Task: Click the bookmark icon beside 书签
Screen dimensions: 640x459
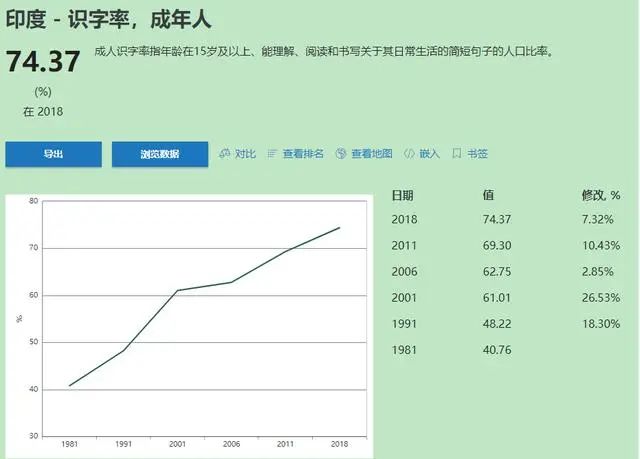Action: [456, 154]
